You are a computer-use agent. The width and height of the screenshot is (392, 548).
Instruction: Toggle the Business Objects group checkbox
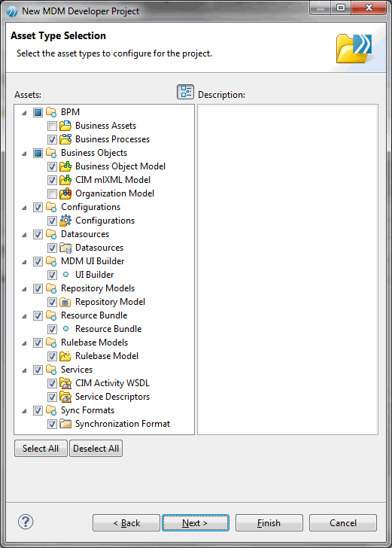(38, 153)
